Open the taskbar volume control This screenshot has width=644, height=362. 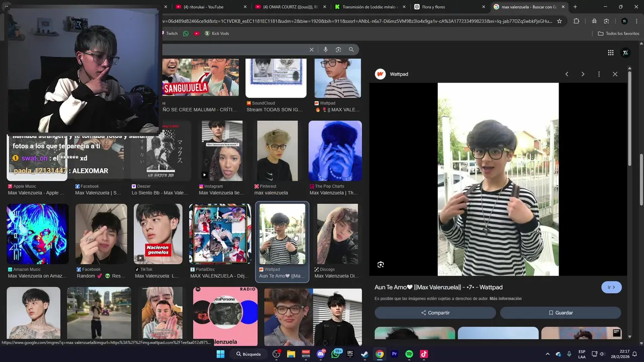tap(602, 354)
